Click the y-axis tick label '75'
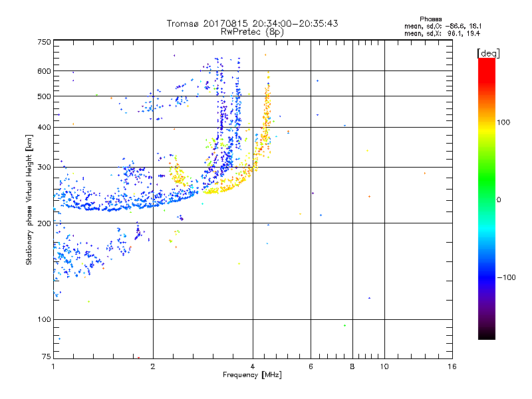Image resolution: width=532 pixels, height=399 pixels. click(47, 356)
